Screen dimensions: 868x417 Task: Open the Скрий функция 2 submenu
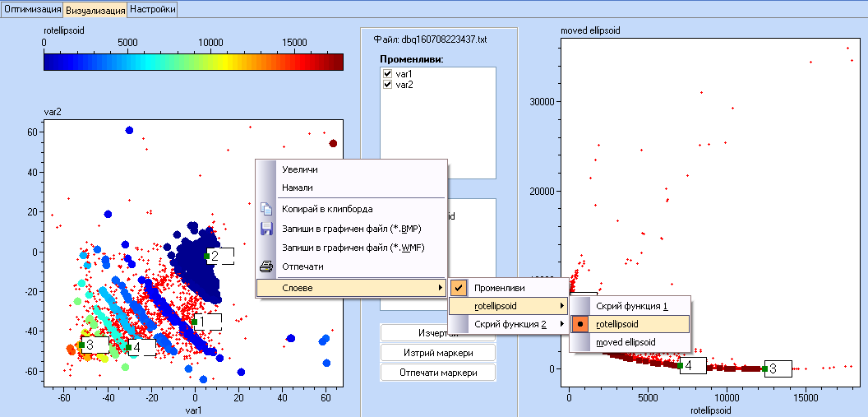508,325
